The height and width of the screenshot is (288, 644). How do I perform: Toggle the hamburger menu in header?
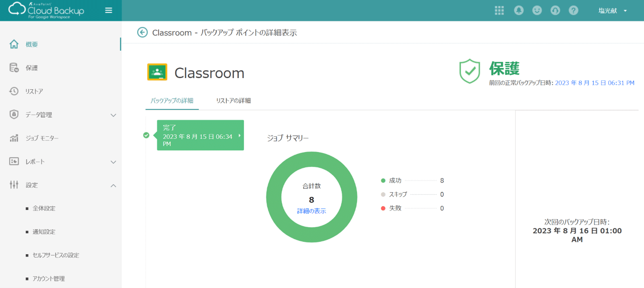point(109,10)
